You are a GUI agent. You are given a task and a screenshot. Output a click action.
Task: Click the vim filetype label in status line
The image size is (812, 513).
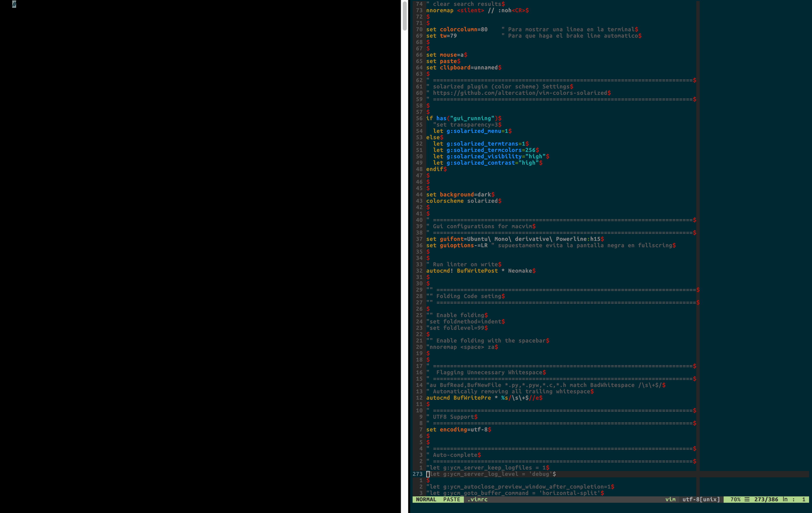pos(670,500)
